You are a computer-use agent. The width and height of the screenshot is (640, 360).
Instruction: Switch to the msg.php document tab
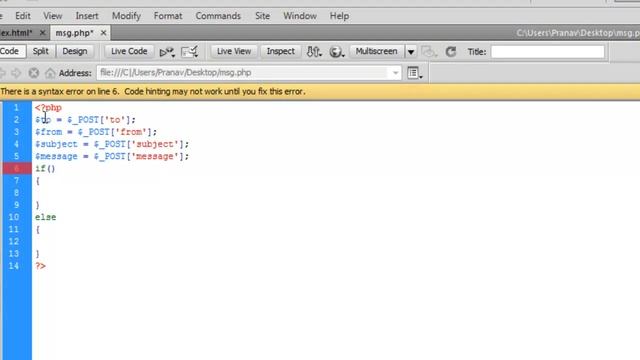[74, 33]
